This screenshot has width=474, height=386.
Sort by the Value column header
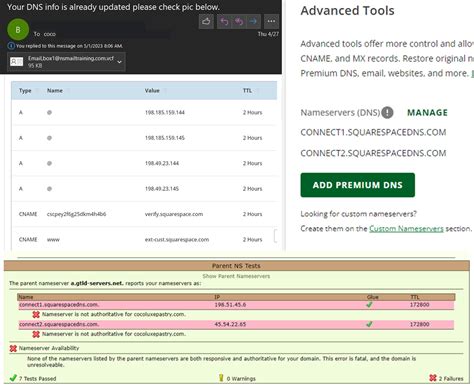click(x=152, y=91)
